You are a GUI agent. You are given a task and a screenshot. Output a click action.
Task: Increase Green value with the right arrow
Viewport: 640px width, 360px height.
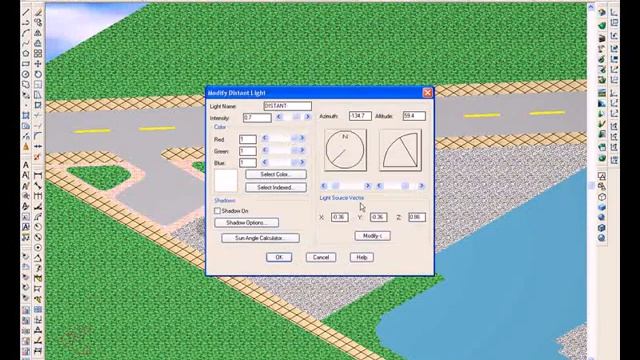(302, 150)
